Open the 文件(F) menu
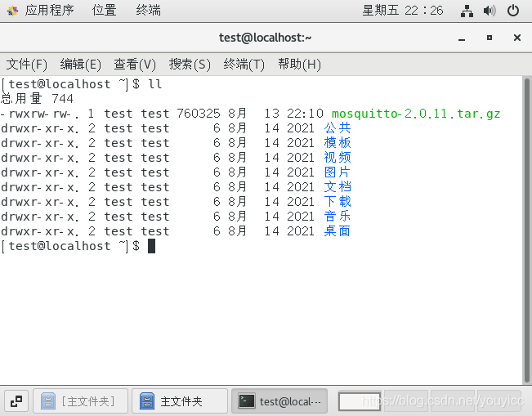This screenshot has height=416, width=532. pos(26,64)
